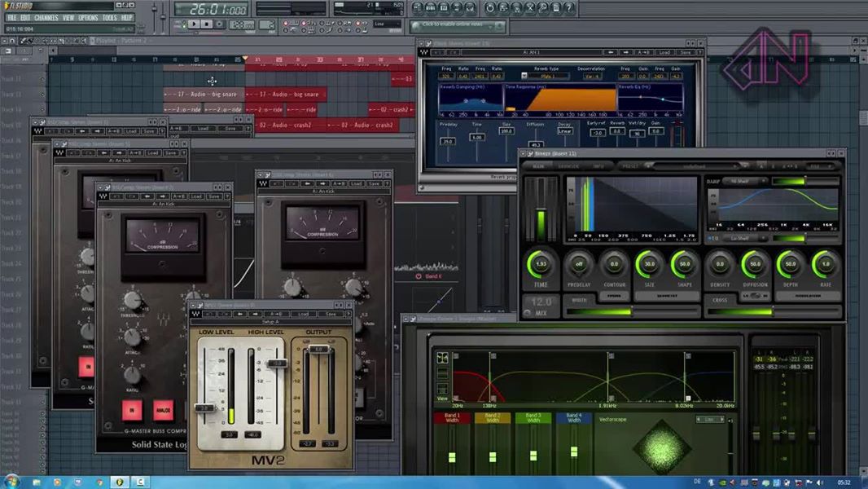Click the question mark in the reverb plugin toolbar
The height and width of the screenshot is (489, 868).
click(699, 52)
